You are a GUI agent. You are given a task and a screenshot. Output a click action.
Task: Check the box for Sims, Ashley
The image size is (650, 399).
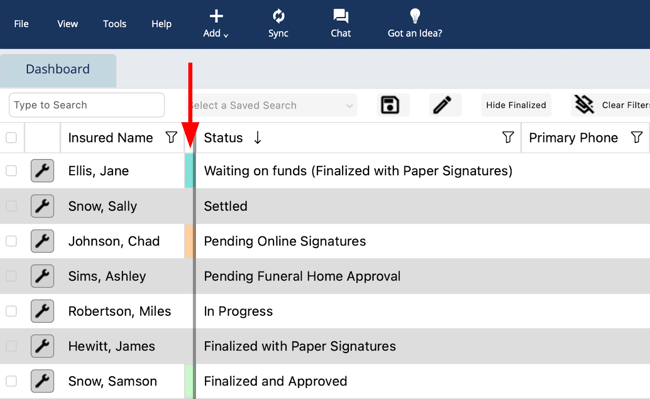point(12,276)
